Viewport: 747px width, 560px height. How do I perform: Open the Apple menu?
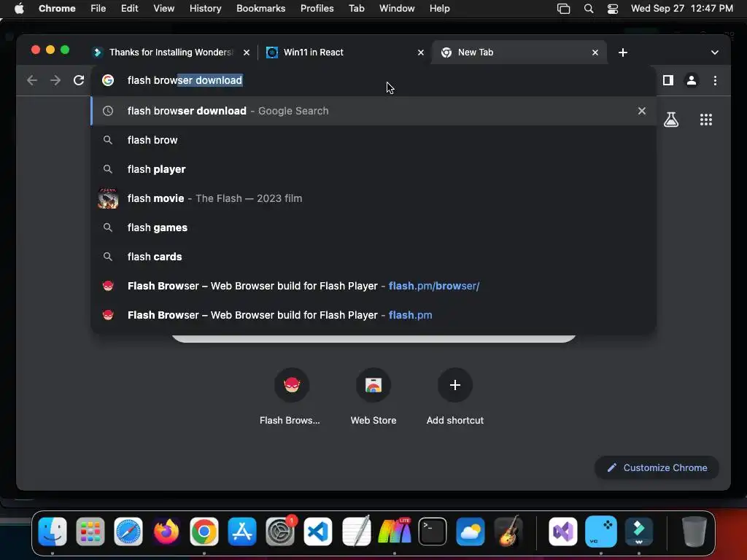tap(19, 9)
